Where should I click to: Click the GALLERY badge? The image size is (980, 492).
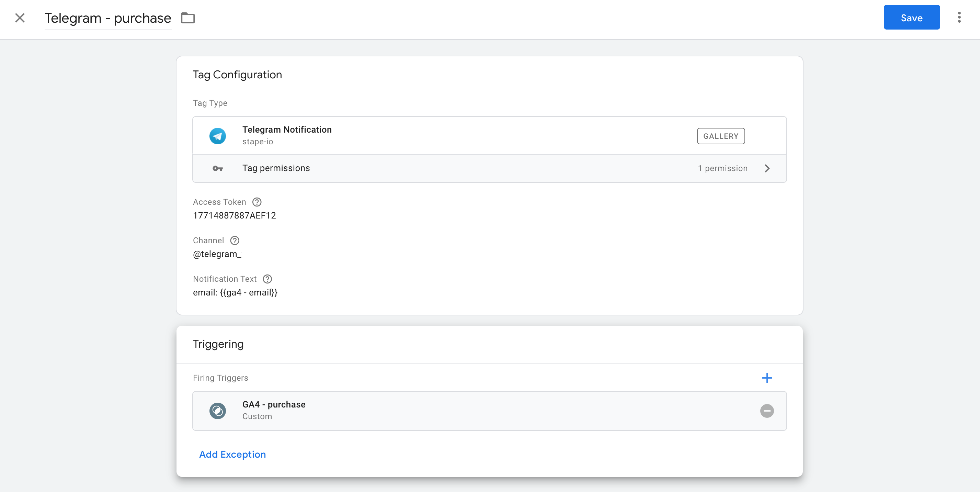pos(720,136)
